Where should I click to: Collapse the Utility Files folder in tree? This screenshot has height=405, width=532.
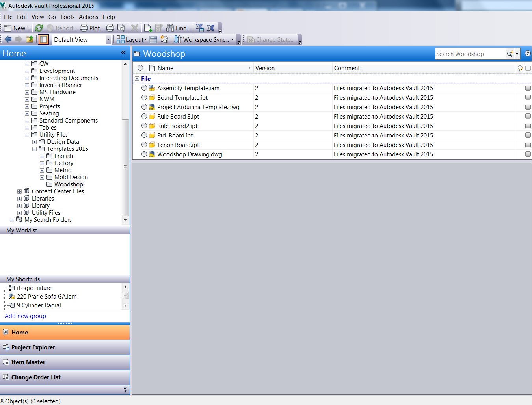(27, 135)
